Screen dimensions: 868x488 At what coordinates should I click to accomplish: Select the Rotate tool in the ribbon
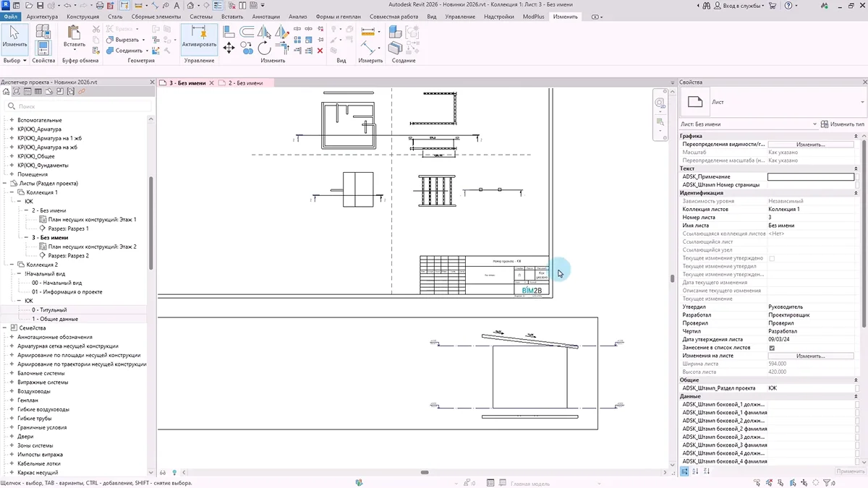(265, 48)
